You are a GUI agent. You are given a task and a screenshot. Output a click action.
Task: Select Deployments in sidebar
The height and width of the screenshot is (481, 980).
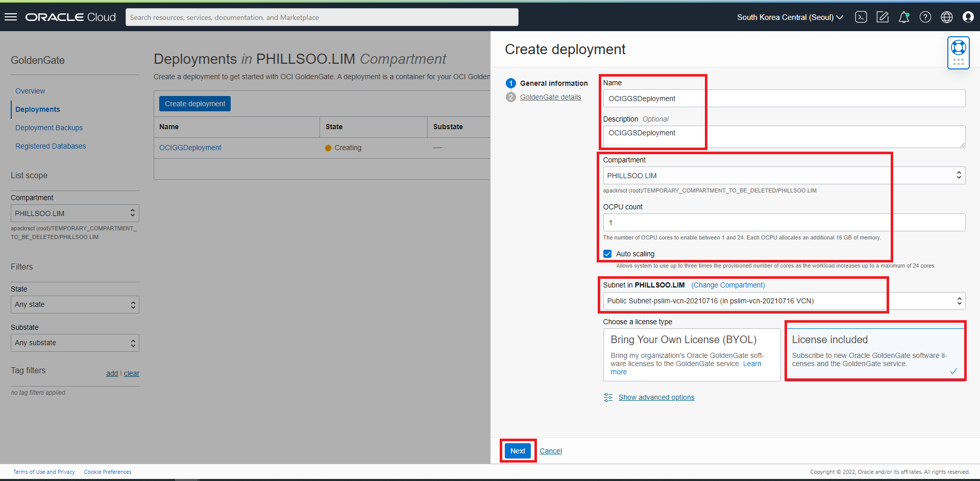38,109
